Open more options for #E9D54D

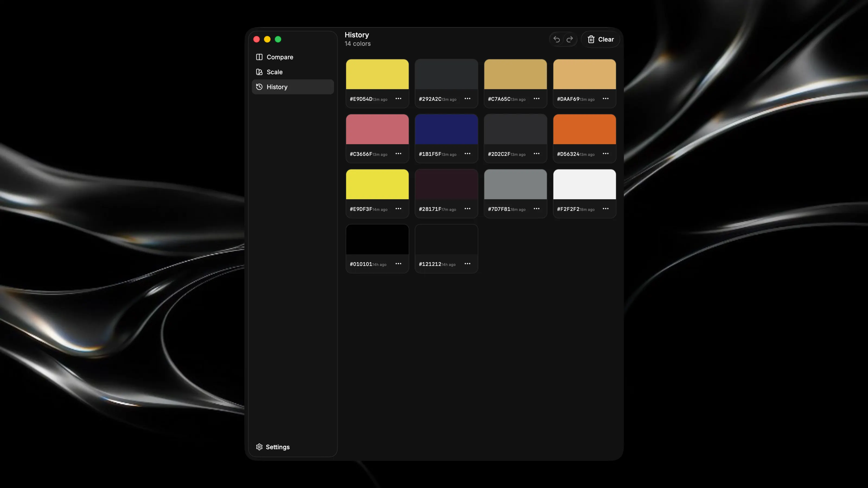(398, 99)
